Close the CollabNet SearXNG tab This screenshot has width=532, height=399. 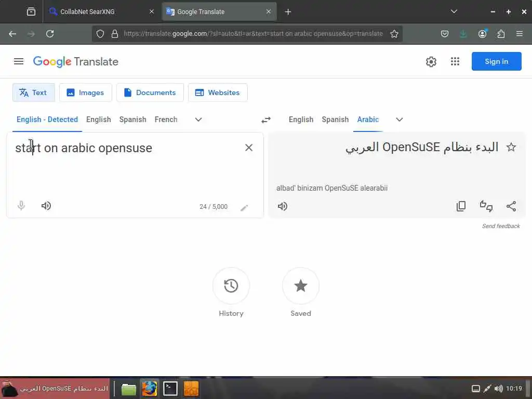tap(152, 11)
